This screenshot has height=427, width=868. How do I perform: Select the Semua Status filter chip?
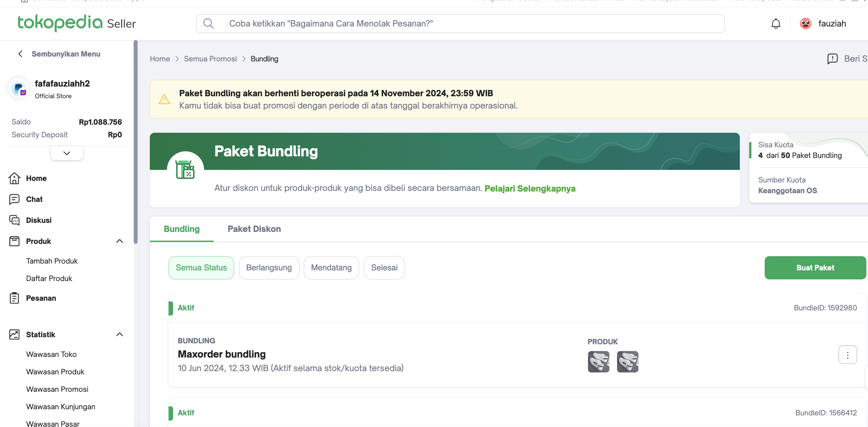(201, 267)
